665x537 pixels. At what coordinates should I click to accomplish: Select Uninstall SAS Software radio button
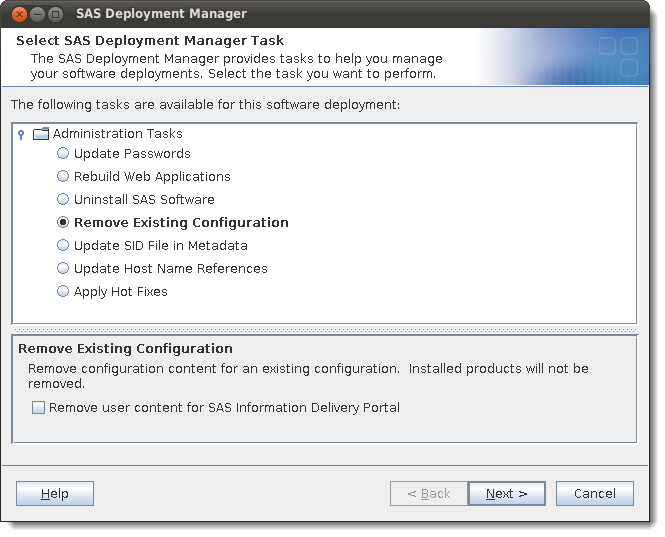click(63, 199)
